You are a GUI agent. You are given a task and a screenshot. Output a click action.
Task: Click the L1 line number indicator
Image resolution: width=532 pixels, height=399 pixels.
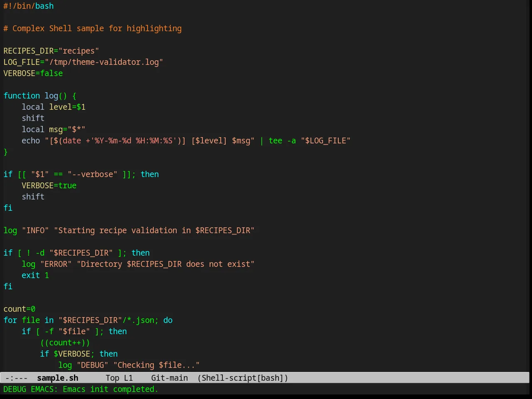tap(128, 378)
